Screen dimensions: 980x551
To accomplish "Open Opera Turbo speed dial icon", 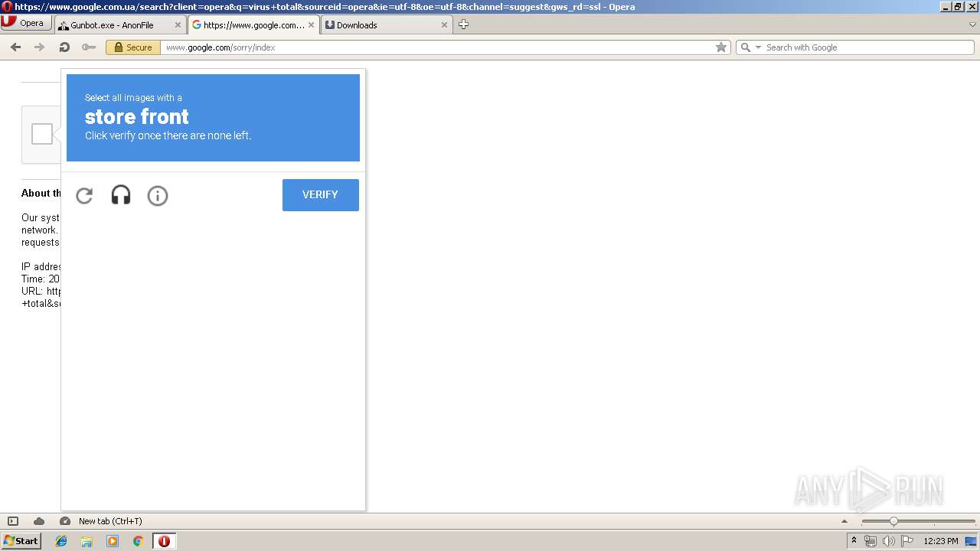I will tap(65, 521).
